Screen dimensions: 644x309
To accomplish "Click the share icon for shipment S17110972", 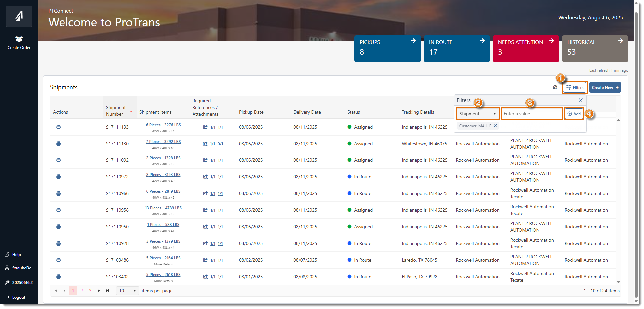I will [205, 177].
